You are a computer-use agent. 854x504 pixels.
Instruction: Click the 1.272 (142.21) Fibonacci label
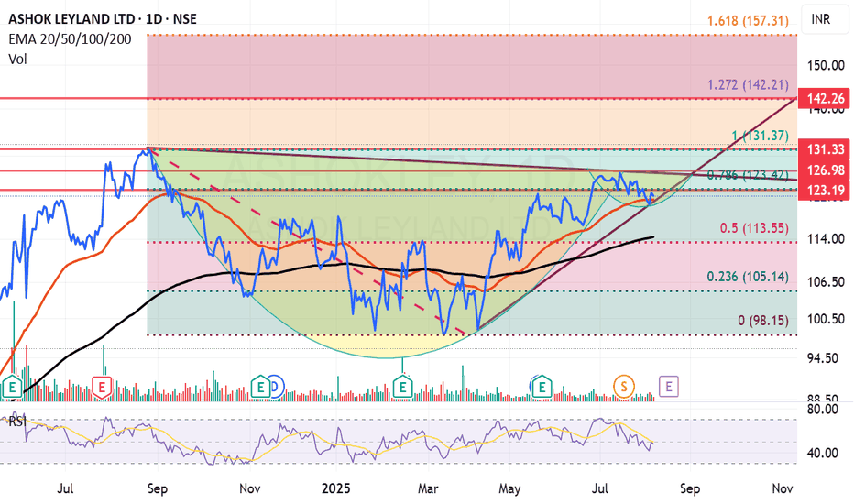[748, 85]
